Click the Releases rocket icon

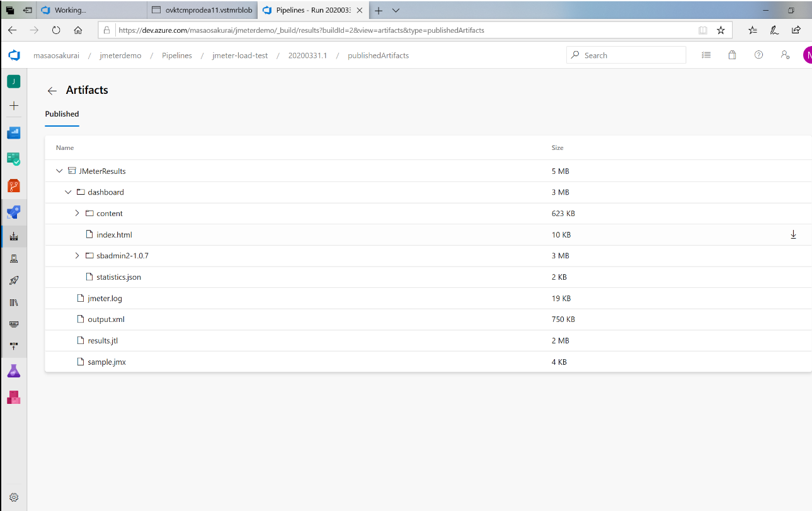coord(14,280)
